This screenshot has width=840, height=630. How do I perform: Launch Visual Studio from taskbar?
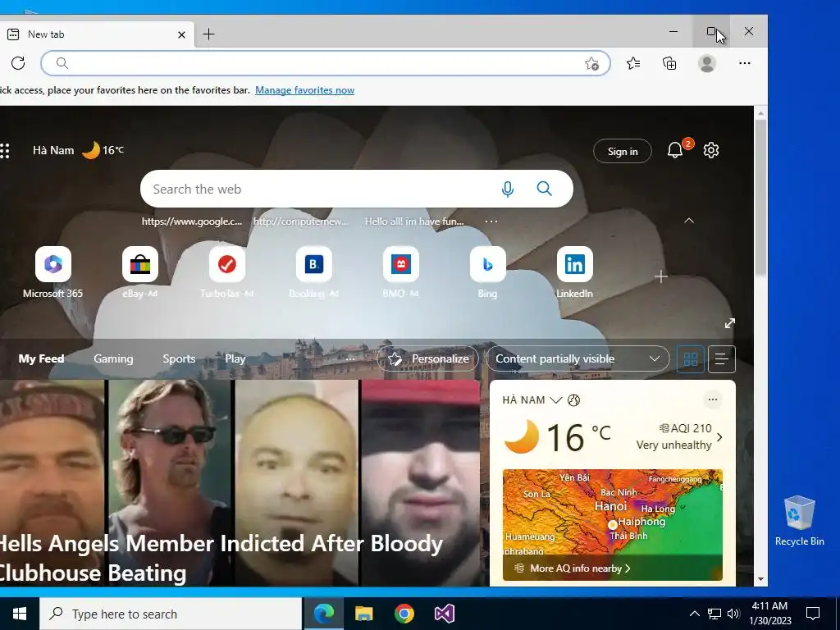coord(445,614)
